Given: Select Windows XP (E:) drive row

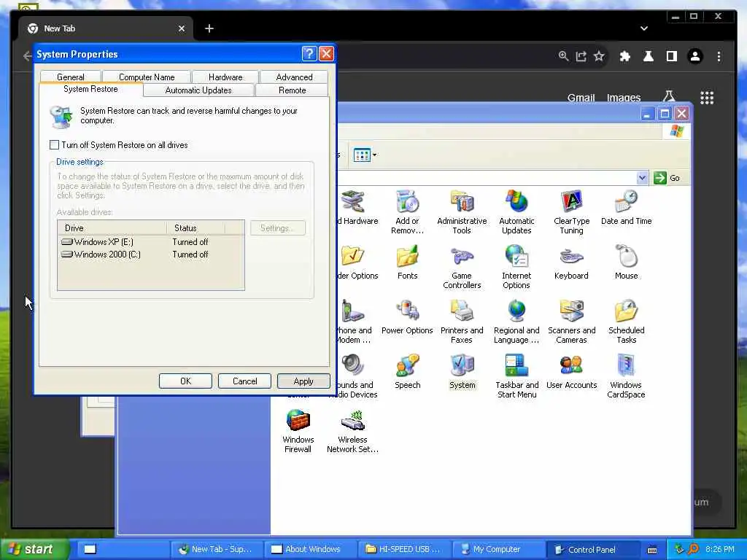Looking at the screenshot, I should click(x=150, y=242).
